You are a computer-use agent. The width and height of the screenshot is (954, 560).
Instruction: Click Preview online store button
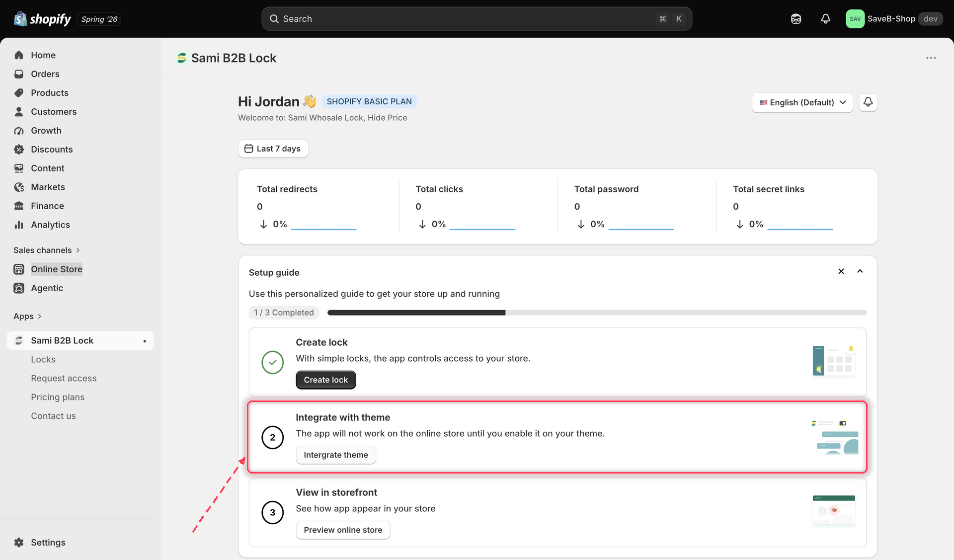[343, 530]
